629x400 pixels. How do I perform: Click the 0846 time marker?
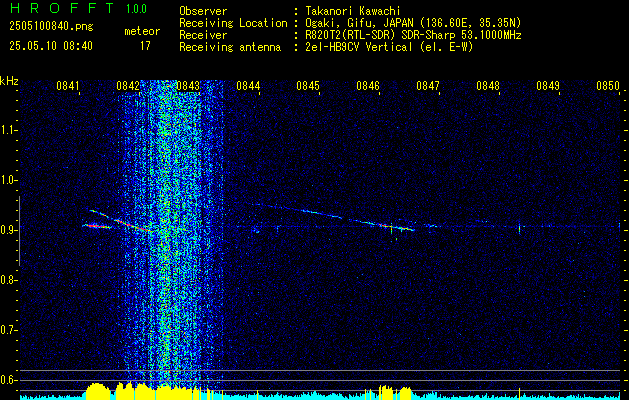coord(368,86)
